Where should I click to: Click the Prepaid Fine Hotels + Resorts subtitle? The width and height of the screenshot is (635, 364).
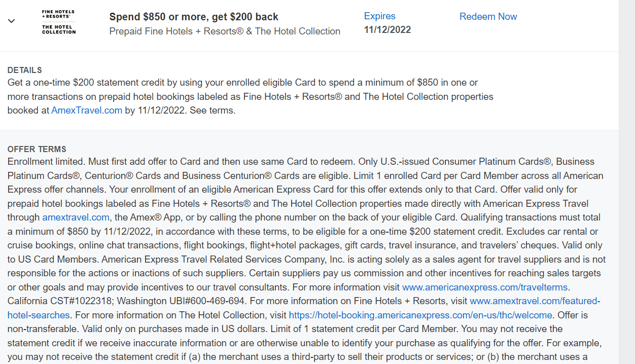point(225,31)
